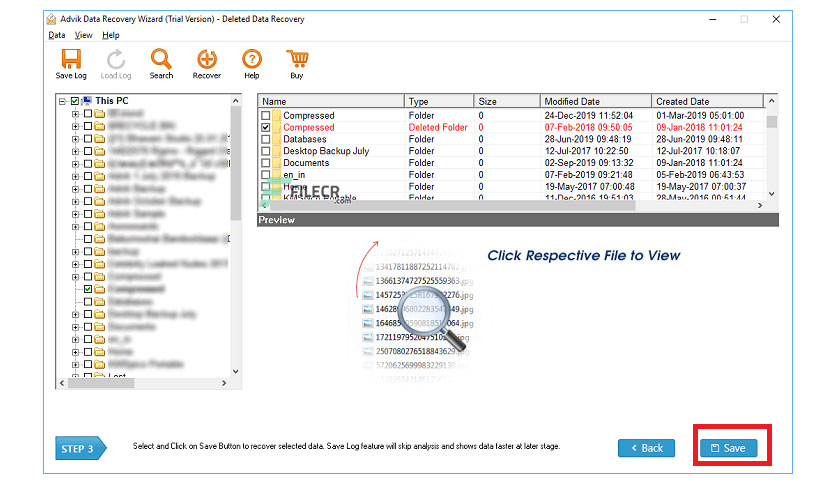Click the Back button
Screen dimensions: 836x484
coord(646,448)
